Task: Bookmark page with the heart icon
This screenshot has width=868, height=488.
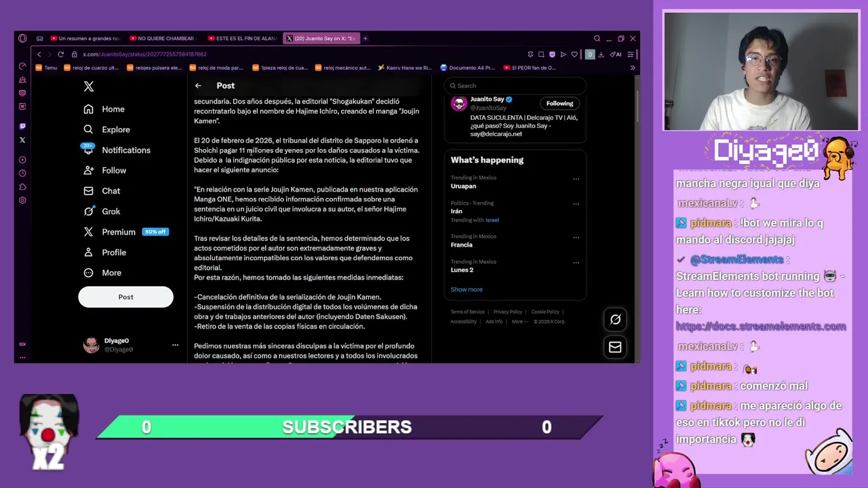Action: [574, 54]
